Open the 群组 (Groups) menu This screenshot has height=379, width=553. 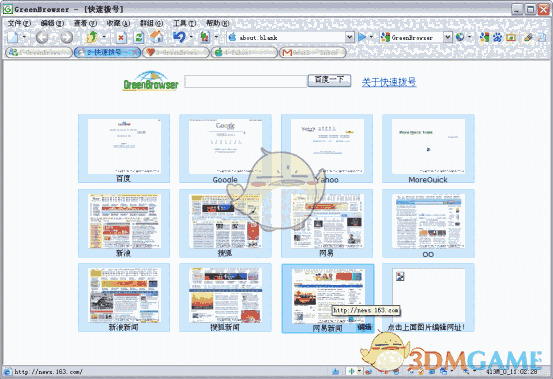pos(151,23)
